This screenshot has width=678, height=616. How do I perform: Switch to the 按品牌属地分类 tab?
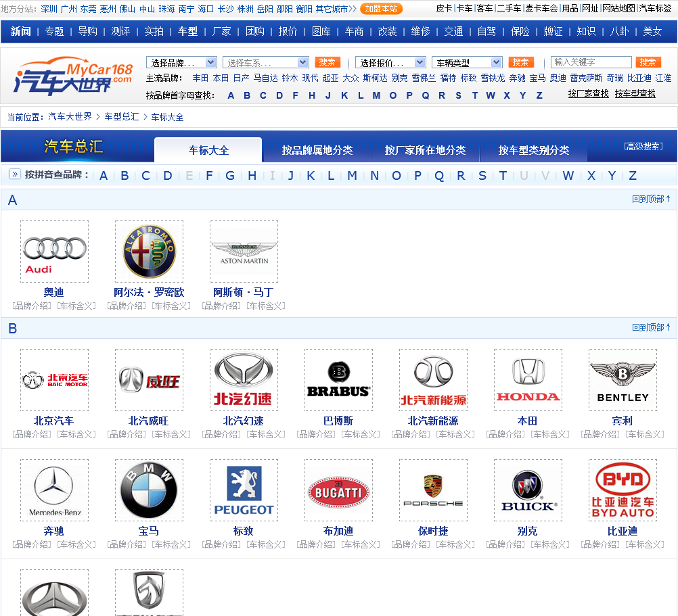[x=317, y=150]
